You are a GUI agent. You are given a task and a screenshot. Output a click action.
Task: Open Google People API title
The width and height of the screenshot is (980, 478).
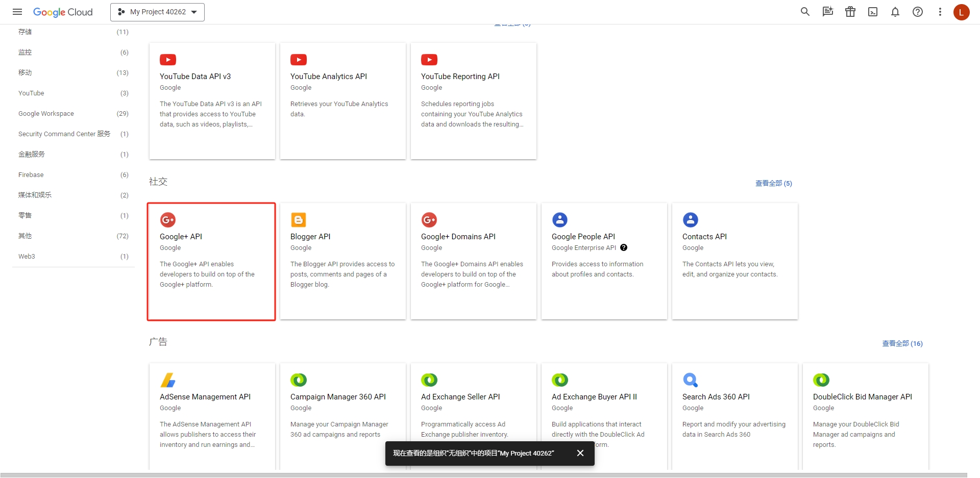(x=583, y=237)
